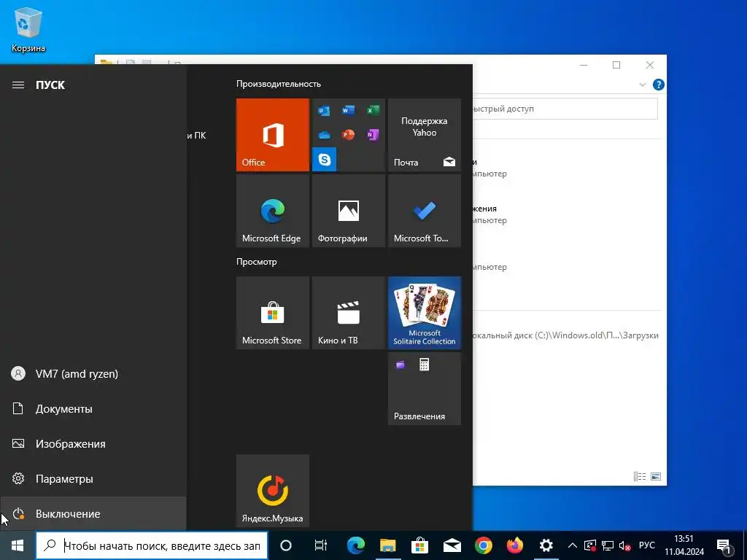
Task: Launch Google Chrome from the taskbar
Action: (484, 545)
